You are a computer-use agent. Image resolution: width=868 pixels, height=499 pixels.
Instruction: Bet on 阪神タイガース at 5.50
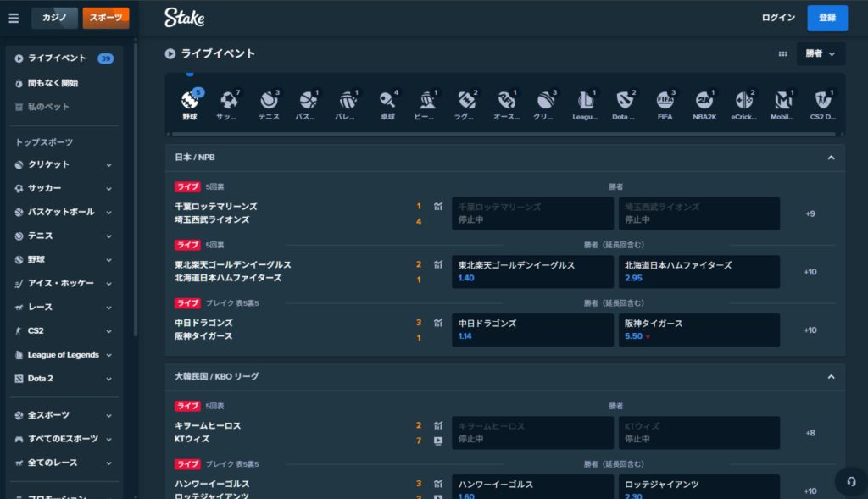pos(699,330)
